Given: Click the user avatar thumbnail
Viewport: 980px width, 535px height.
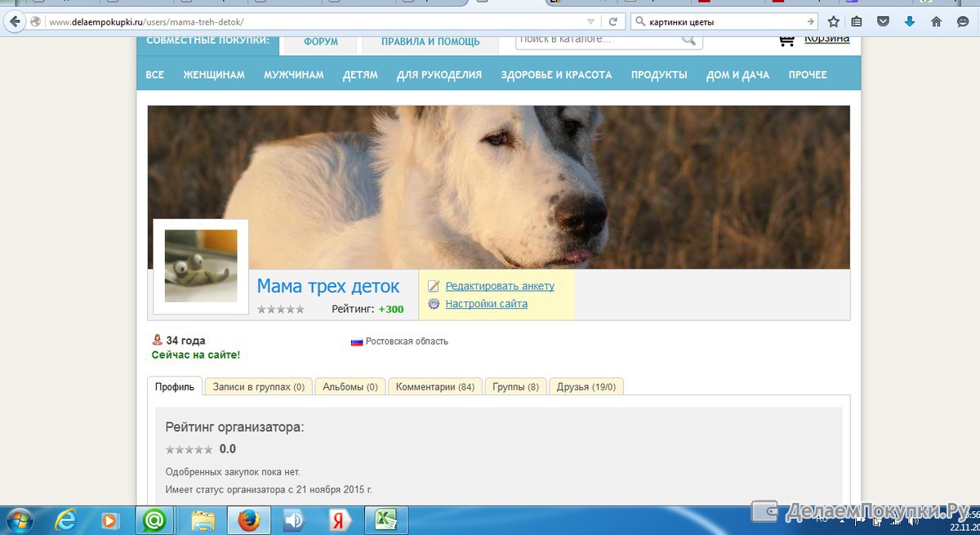Looking at the screenshot, I should click(x=201, y=266).
